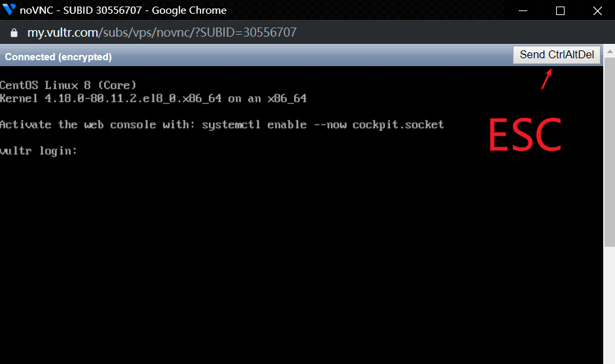615x364 pixels.
Task: Close the noVNC console window
Action: (597, 10)
